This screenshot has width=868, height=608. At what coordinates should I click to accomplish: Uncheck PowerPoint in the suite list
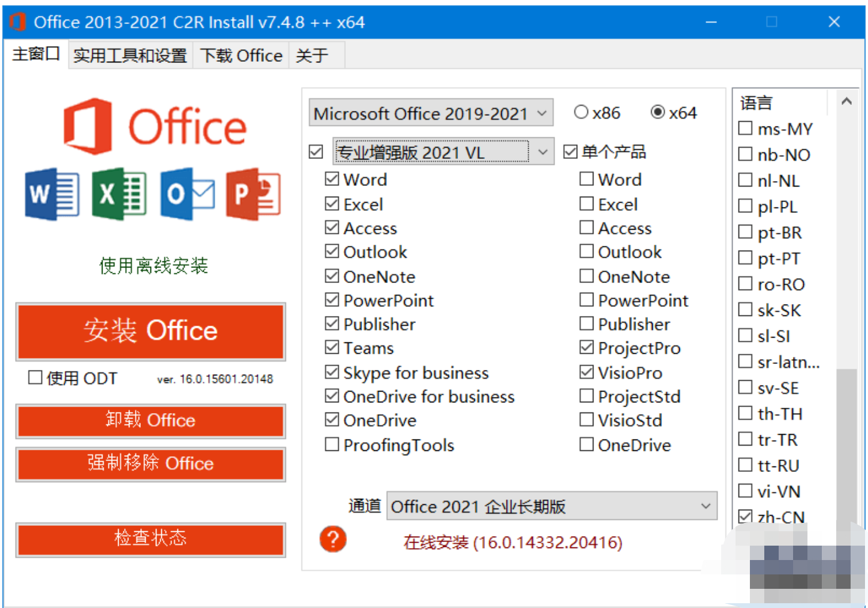click(331, 300)
